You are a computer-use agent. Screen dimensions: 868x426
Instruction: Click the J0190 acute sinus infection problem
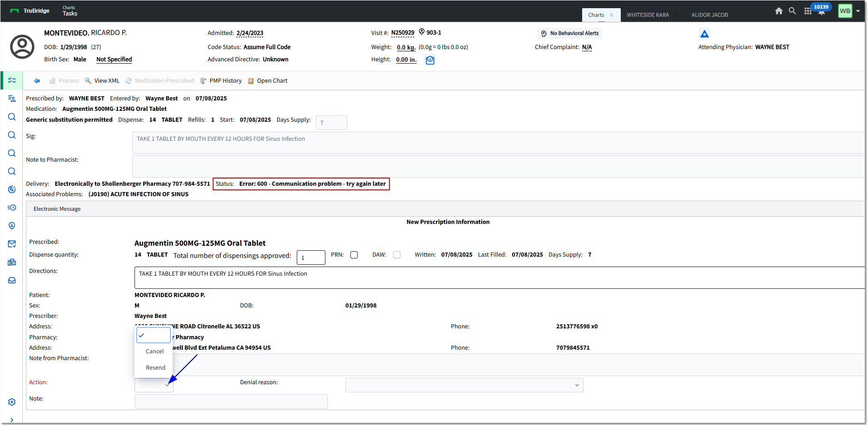point(139,194)
